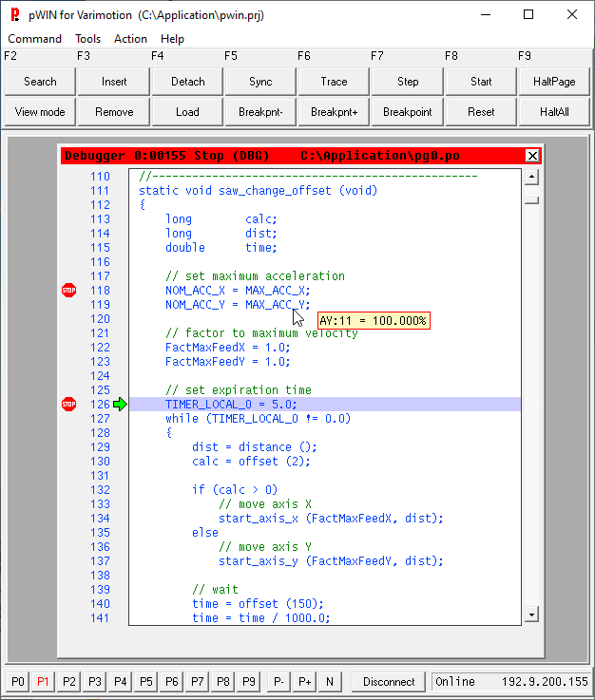595x700 pixels.
Task: Click code line 'FactMaxFeedY = 1.0;'
Action: 228,362
